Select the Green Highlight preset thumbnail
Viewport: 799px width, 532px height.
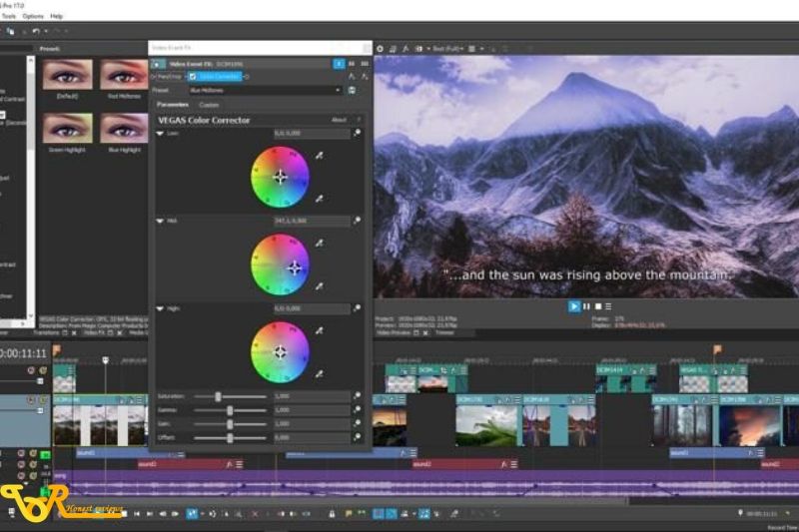pos(67,128)
